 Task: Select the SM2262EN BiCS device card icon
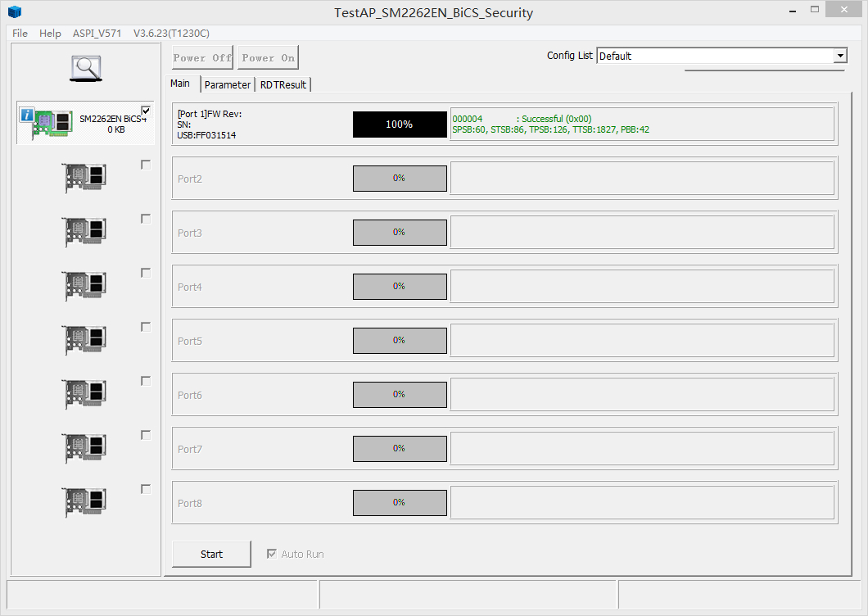[52, 125]
